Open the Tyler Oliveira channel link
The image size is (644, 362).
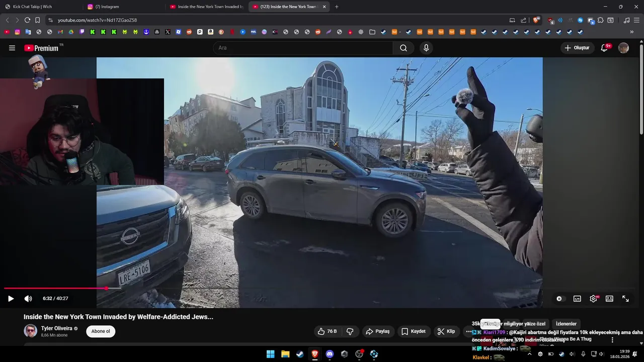point(57,328)
